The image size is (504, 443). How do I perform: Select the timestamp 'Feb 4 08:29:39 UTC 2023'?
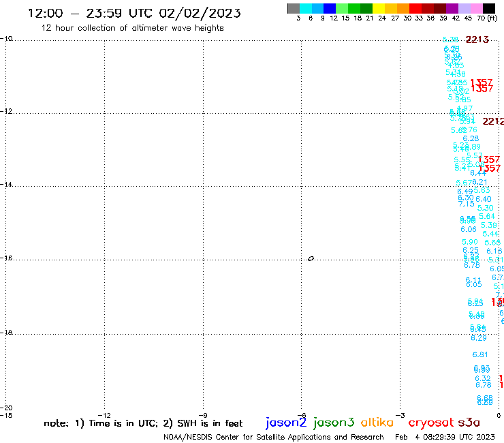pyautogui.click(x=445, y=437)
